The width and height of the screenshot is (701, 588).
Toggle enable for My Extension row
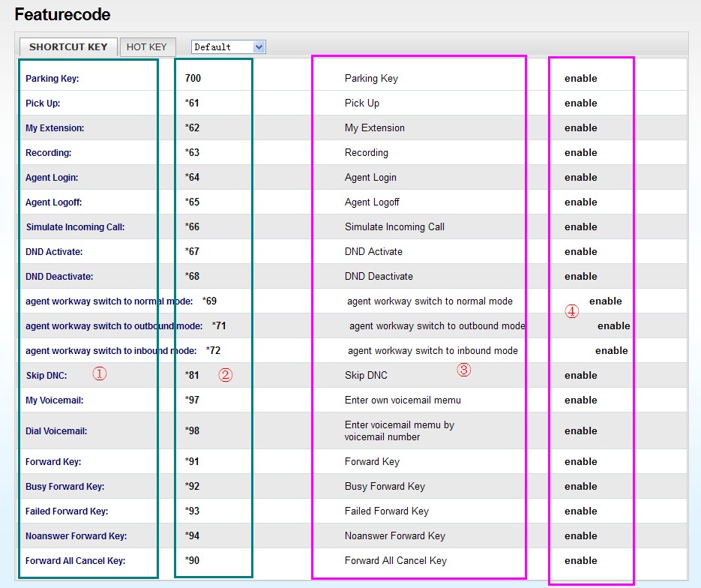click(x=580, y=127)
